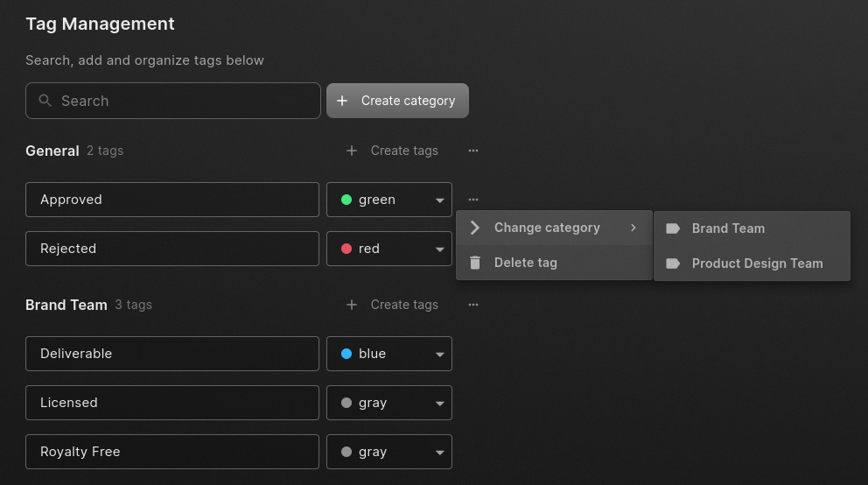Image resolution: width=868 pixels, height=485 pixels.
Task: Edit the Royalty Free tag name field
Action: (x=172, y=452)
